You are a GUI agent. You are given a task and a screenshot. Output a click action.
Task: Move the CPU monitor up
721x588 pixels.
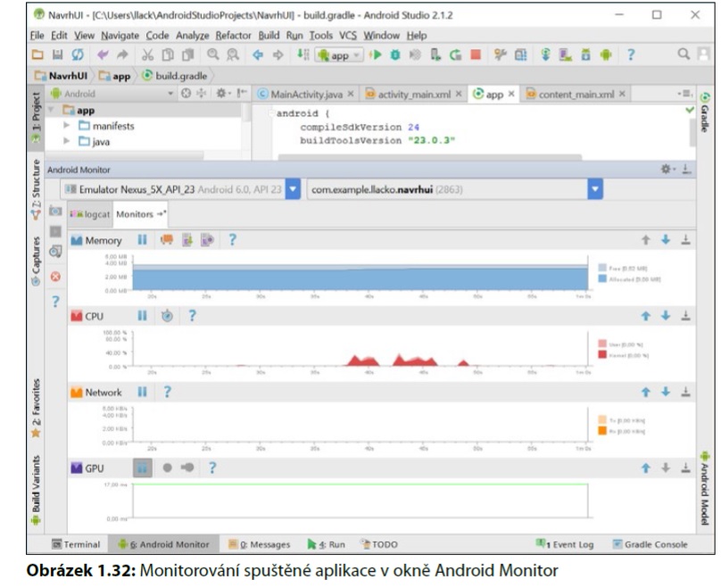[x=645, y=316]
